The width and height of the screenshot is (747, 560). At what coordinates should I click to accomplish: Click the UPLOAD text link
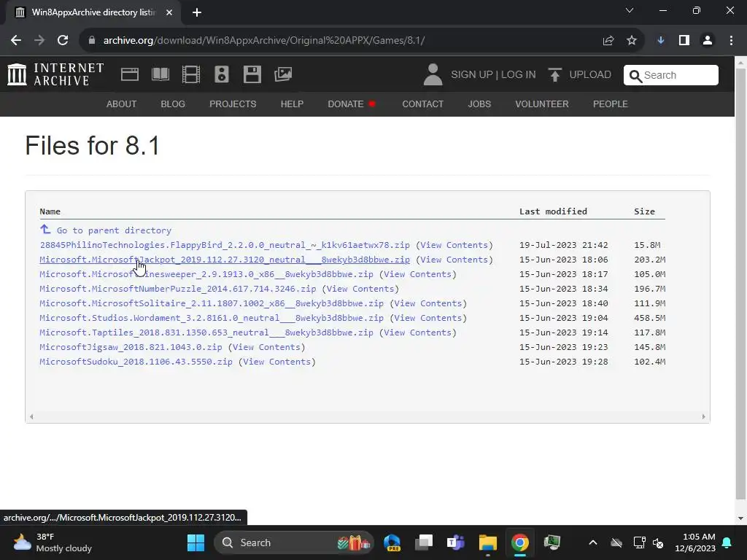590,75
